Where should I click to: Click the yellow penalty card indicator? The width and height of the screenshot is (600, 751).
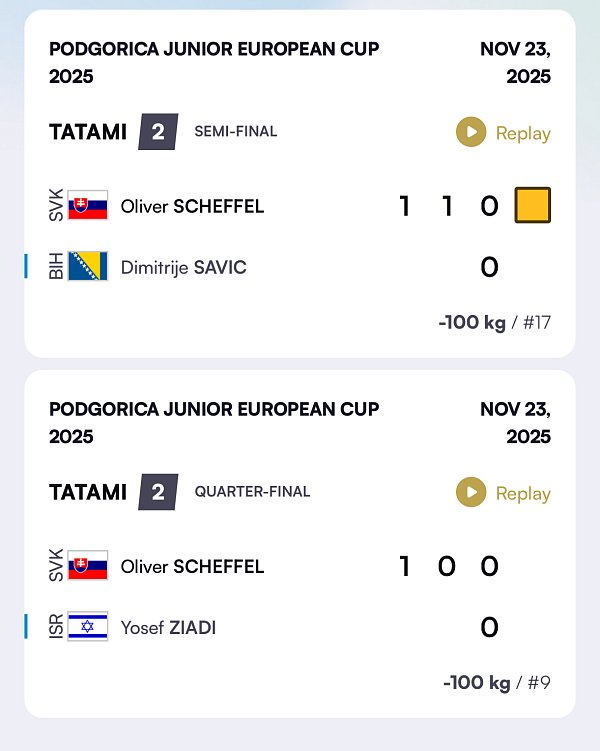pos(533,206)
